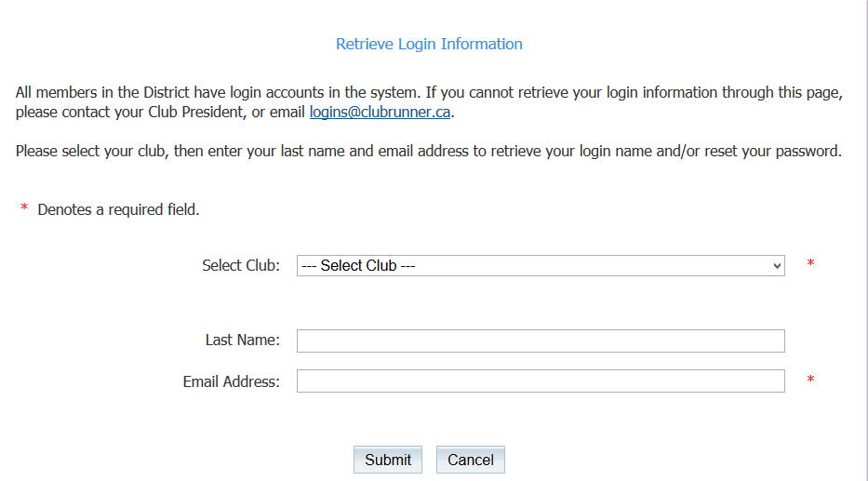Click the red asterisk beside Email Address field
868x481 pixels.
point(810,381)
